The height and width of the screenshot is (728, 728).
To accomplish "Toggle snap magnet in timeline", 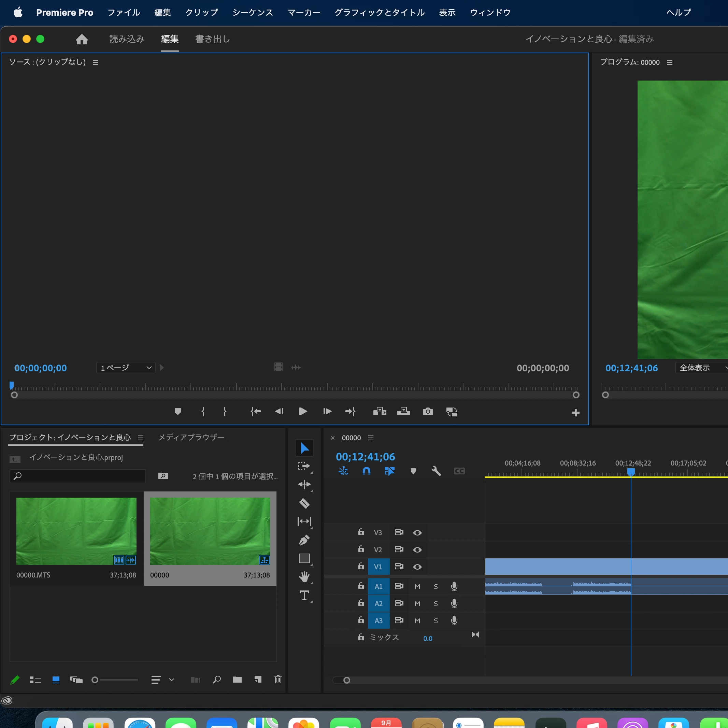I will coord(366,471).
